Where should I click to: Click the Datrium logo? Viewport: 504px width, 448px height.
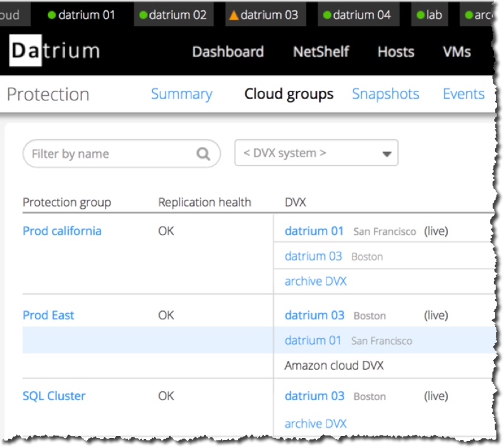55,50
